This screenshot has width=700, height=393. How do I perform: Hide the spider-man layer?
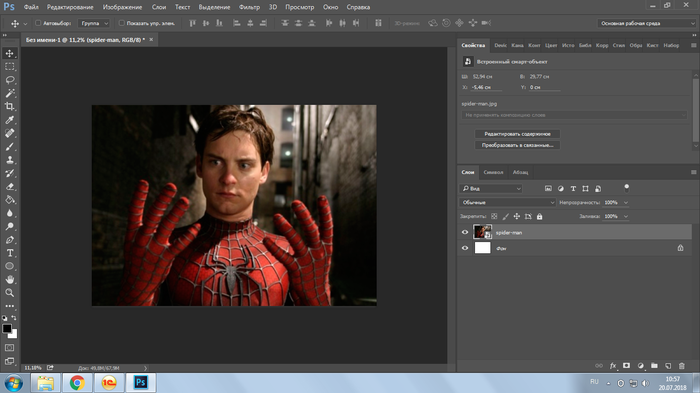click(x=465, y=232)
